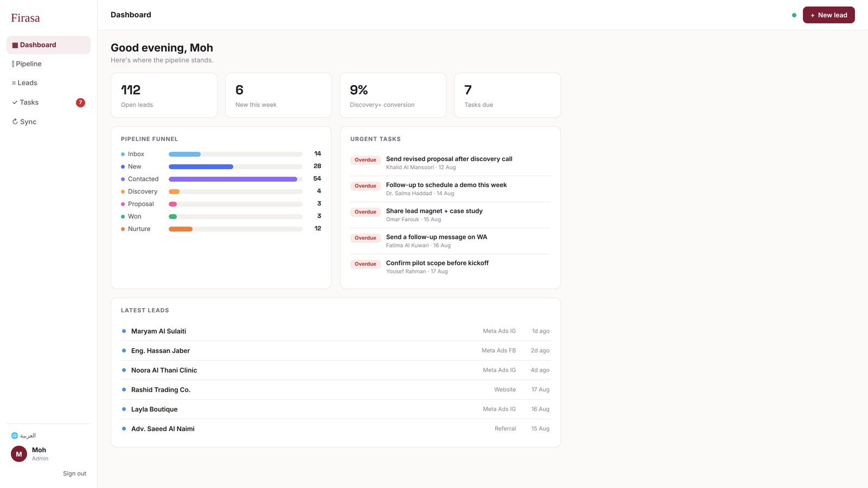Open the Rashid Trading Co. lead

tap(336, 390)
